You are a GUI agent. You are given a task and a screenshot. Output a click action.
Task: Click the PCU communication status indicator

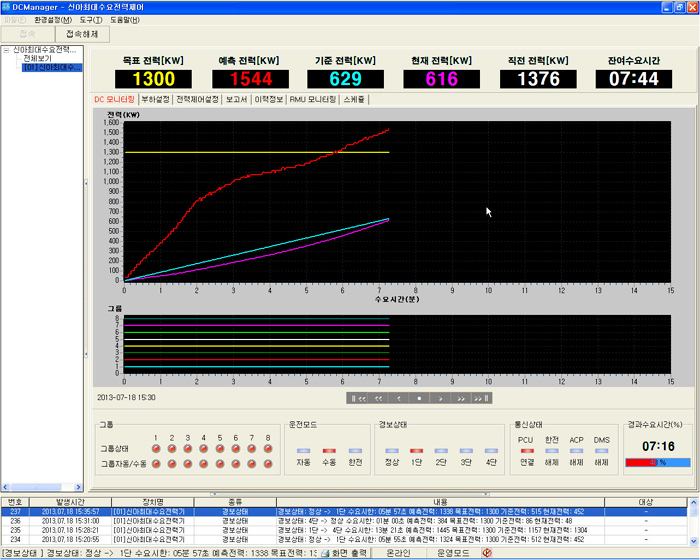tap(526, 450)
